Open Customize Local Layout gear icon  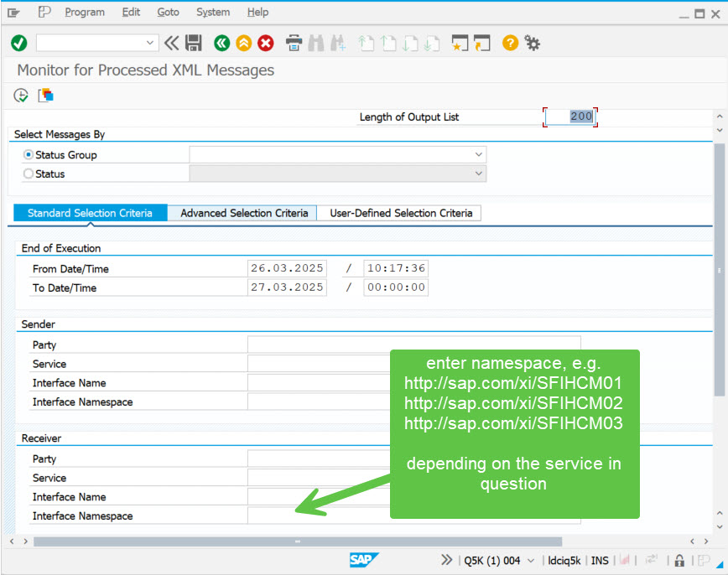tap(532, 43)
